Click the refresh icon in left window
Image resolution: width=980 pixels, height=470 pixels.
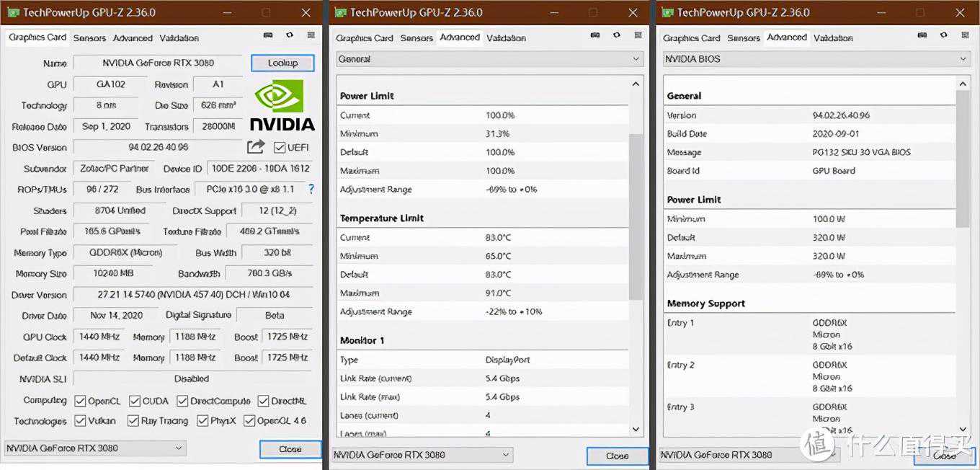point(290,35)
